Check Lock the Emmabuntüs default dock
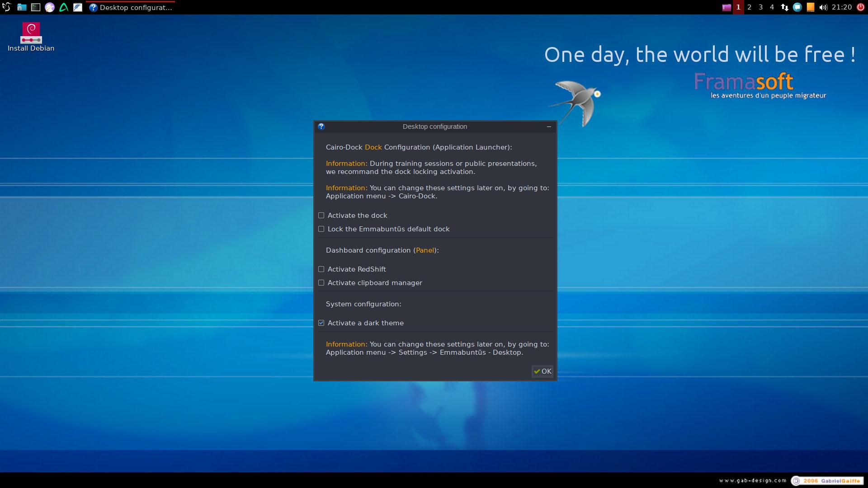The height and width of the screenshot is (488, 868). click(321, 229)
